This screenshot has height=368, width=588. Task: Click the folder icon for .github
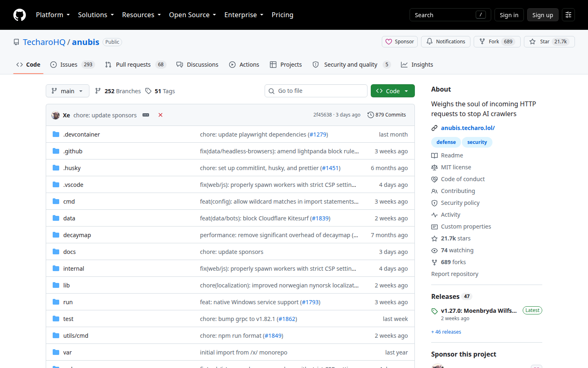point(56,151)
